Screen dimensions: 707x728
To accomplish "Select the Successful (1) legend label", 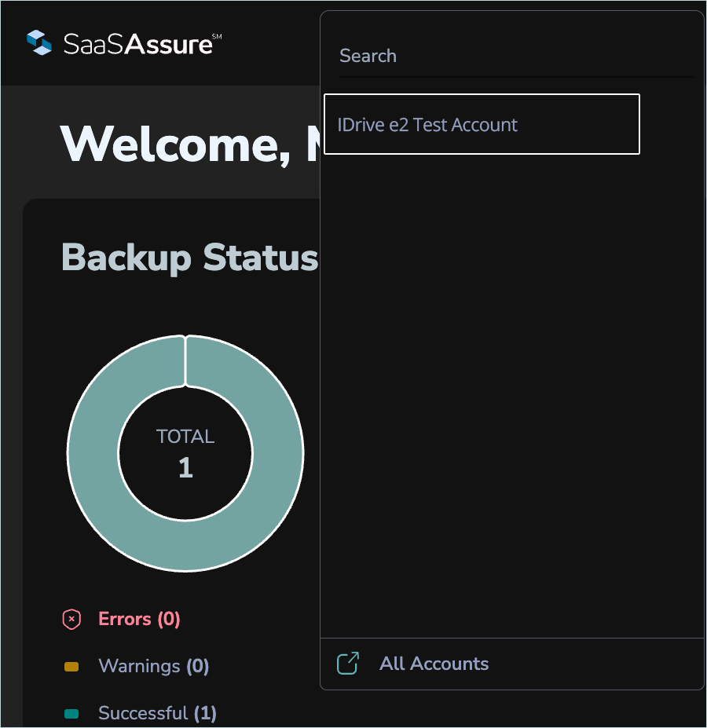I will (157, 713).
